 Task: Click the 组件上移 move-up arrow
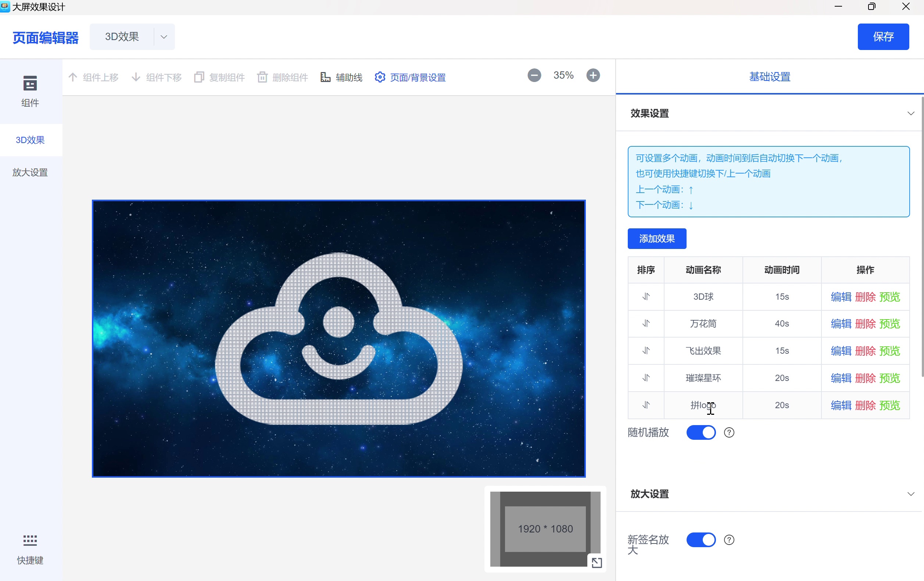[72, 77]
